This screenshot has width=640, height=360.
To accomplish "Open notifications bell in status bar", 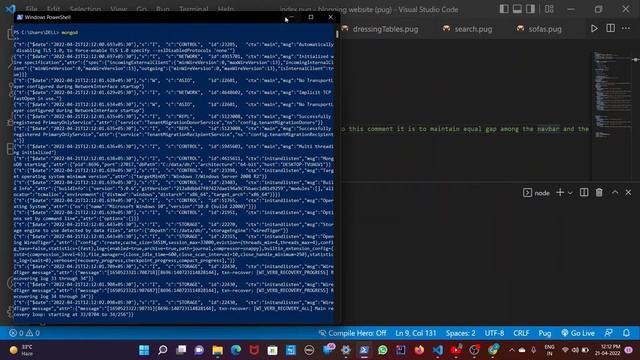I will coord(626,333).
